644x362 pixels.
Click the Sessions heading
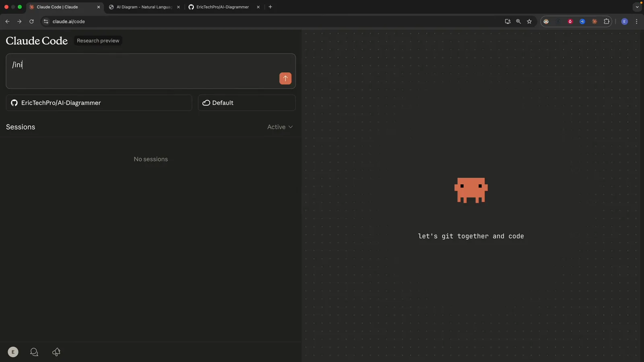(x=21, y=127)
